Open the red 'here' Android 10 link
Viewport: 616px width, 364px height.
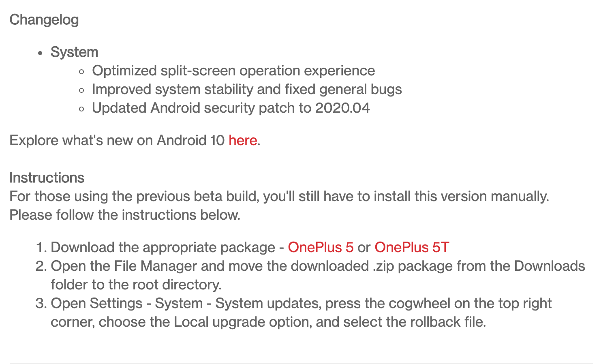point(242,140)
